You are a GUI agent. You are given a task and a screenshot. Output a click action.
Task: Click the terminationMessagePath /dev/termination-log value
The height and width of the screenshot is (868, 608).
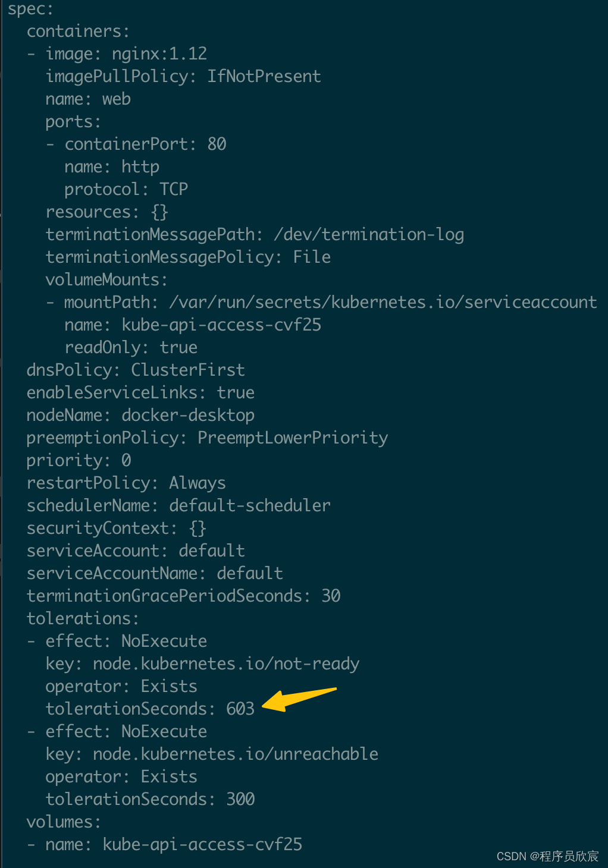tap(369, 234)
